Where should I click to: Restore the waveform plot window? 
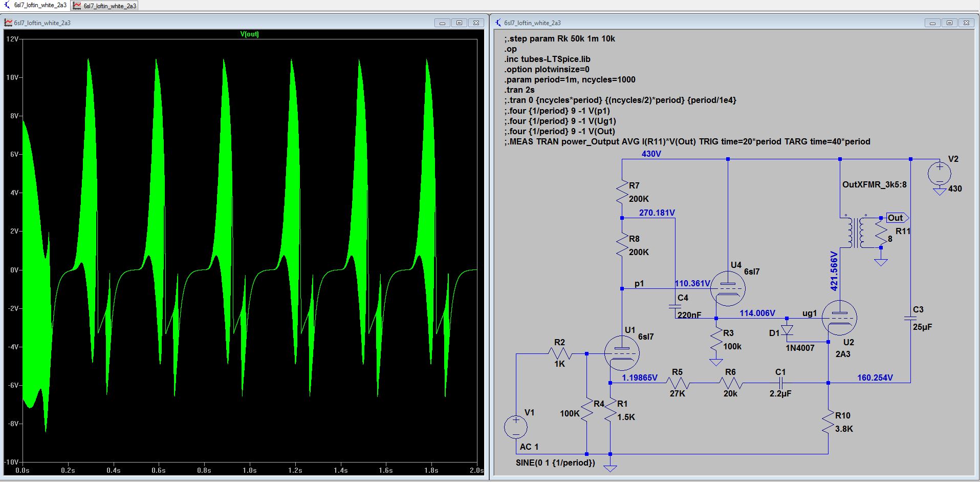(459, 23)
